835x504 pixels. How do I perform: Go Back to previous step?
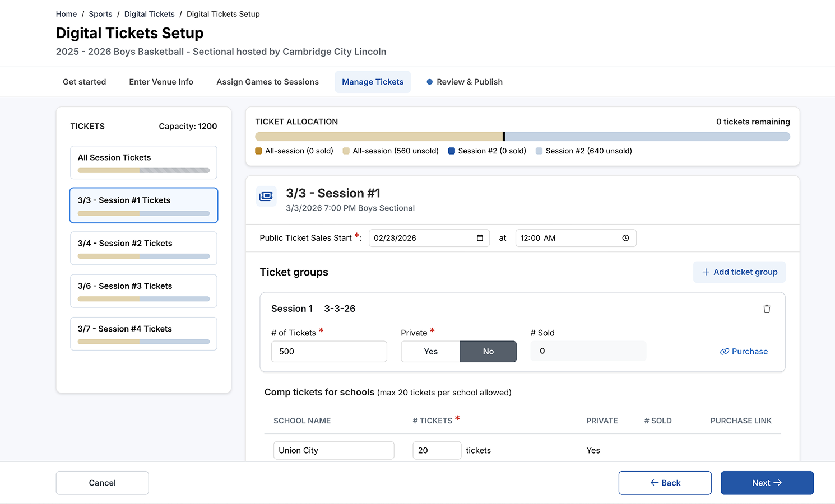(665, 483)
